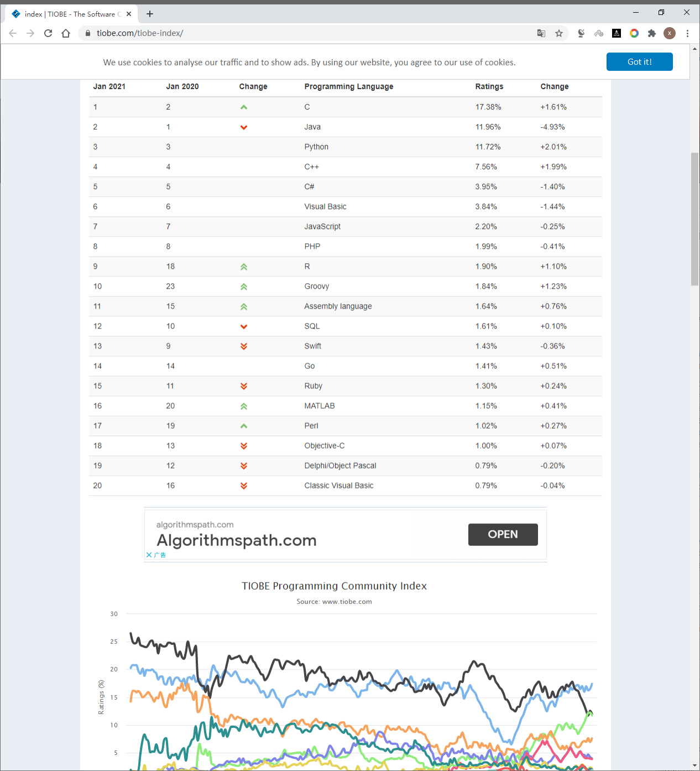Click the colorful circle extension icon
The image size is (700, 771).
(634, 33)
